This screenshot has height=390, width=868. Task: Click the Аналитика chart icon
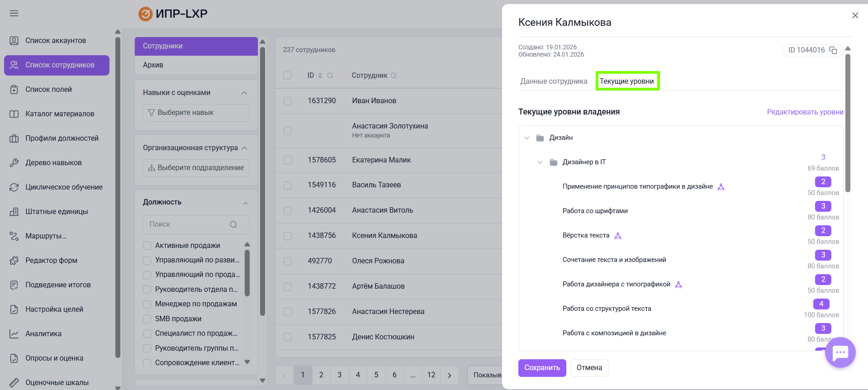pos(14,334)
